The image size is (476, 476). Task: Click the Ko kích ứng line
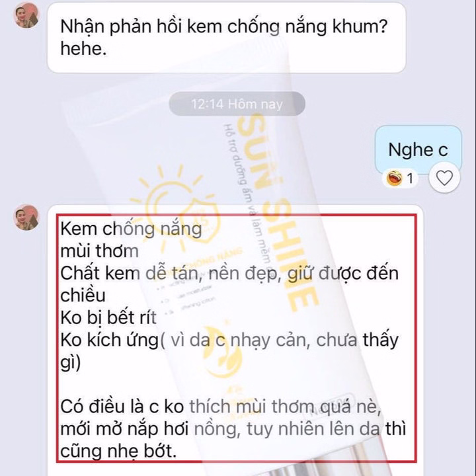229,340
